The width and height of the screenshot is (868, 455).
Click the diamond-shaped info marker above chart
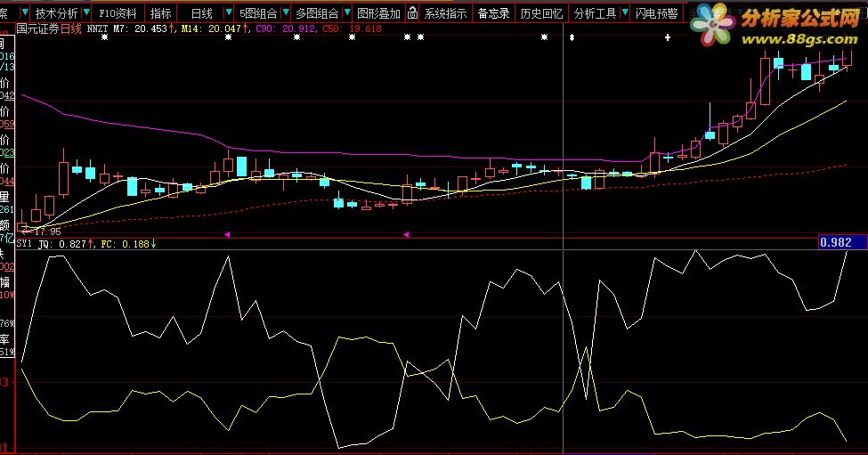[572, 37]
